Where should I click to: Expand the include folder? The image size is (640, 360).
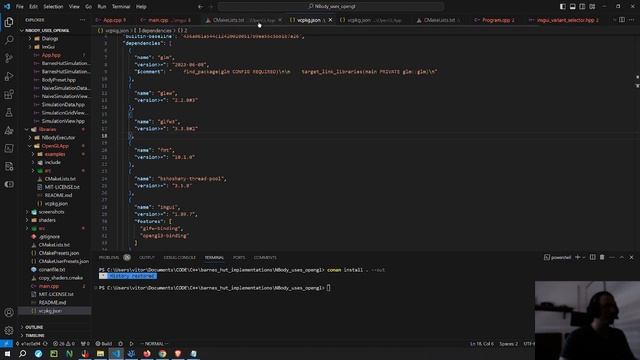tap(53, 162)
